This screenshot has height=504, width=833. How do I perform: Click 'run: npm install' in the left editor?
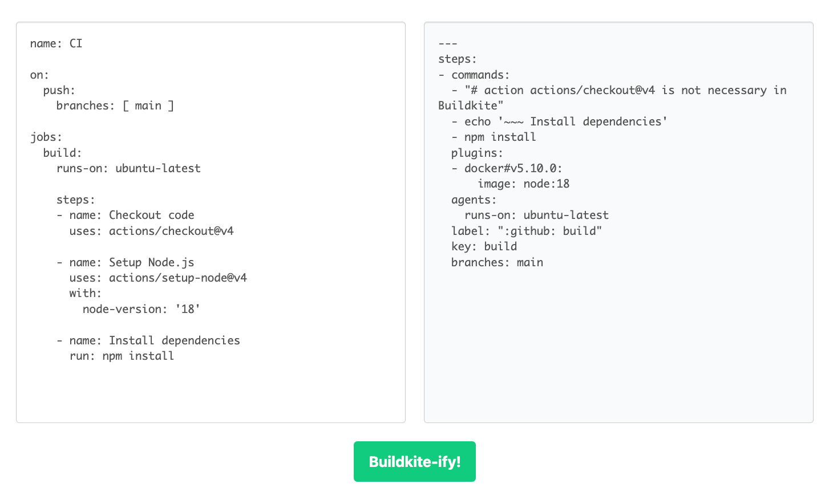(x=122, y=356)
